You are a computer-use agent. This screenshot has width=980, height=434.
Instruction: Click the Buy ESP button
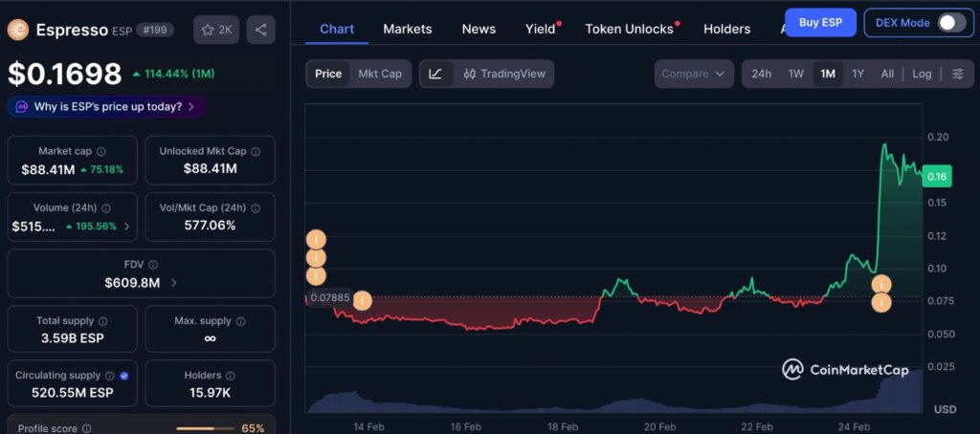coord(820,23)
